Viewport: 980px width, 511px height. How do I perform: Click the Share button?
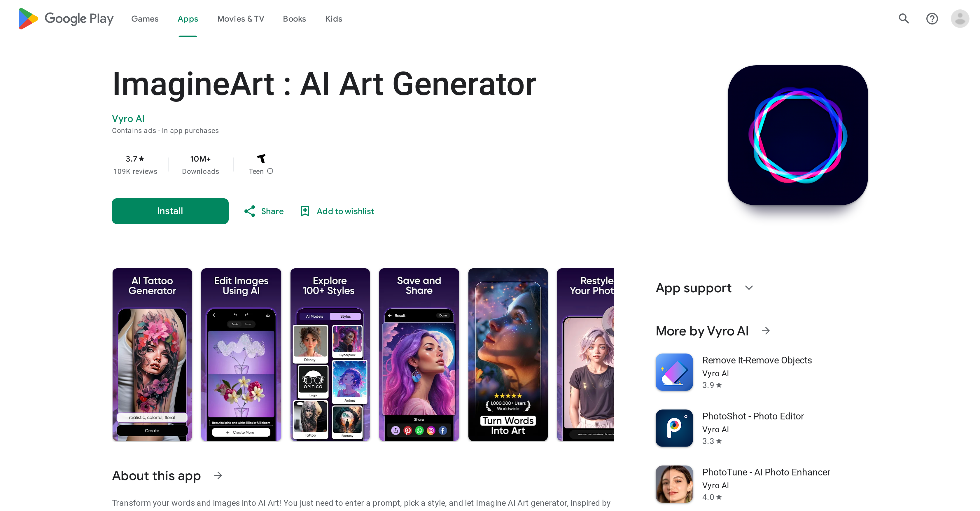coord(263,211)
